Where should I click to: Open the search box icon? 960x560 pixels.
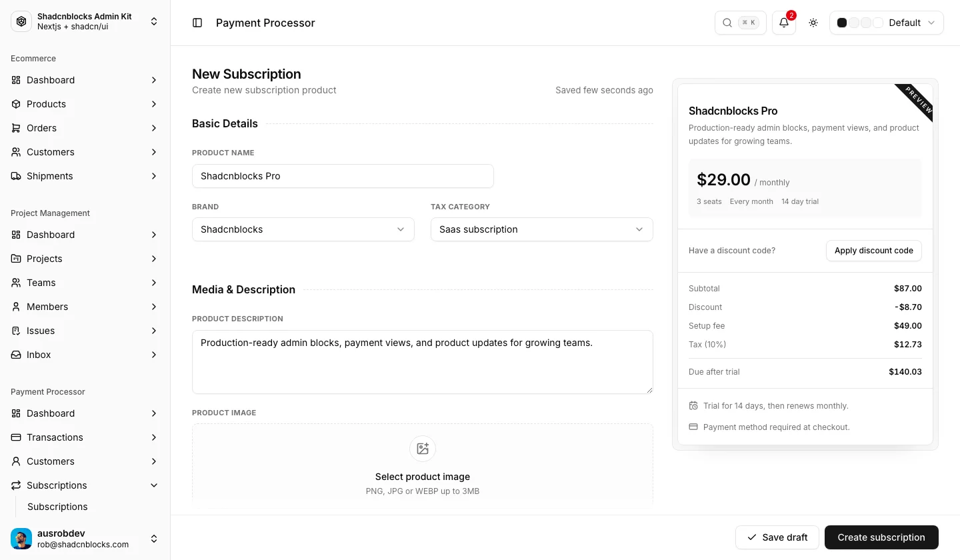[x=727, y=23]
